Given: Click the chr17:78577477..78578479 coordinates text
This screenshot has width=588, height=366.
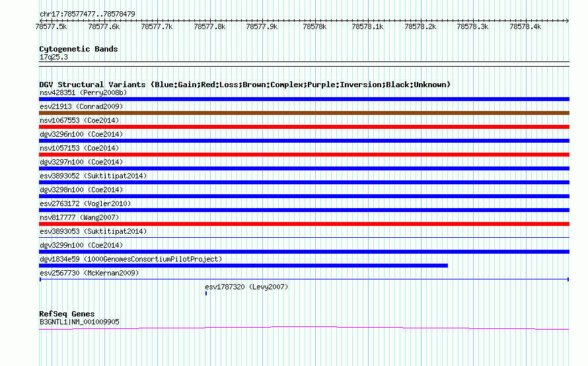Looking at the screenshot, I should point(87,15).
